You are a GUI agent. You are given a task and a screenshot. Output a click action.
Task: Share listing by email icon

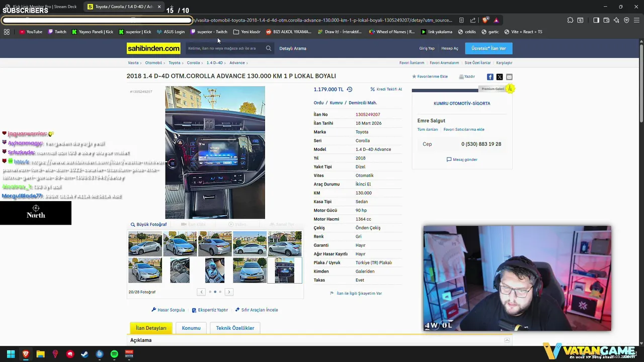(509, 77)
